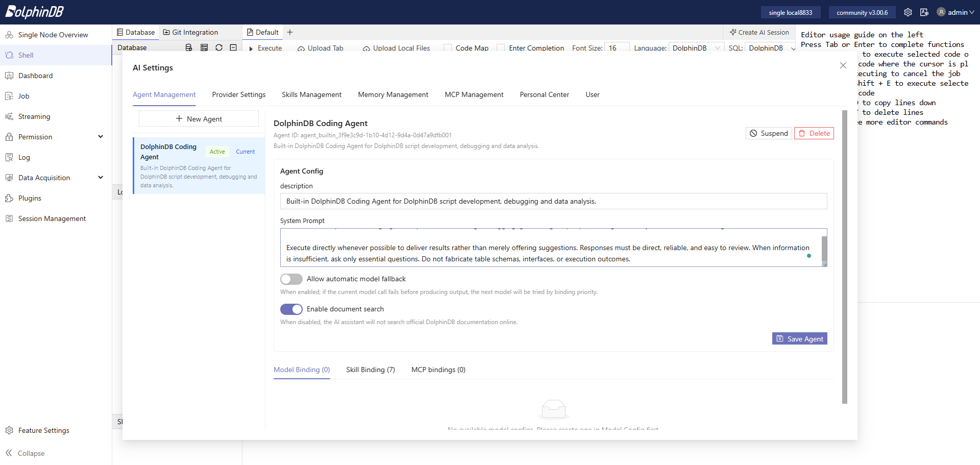
Task: Switch to the Skills Management tab
Action: pyautogui.click(x=312, y=94)
